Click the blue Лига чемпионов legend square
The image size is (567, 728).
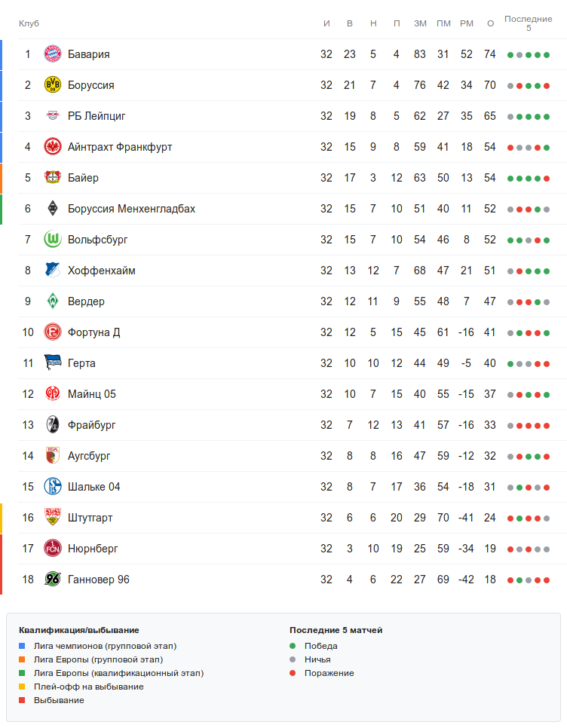[23, 646]
